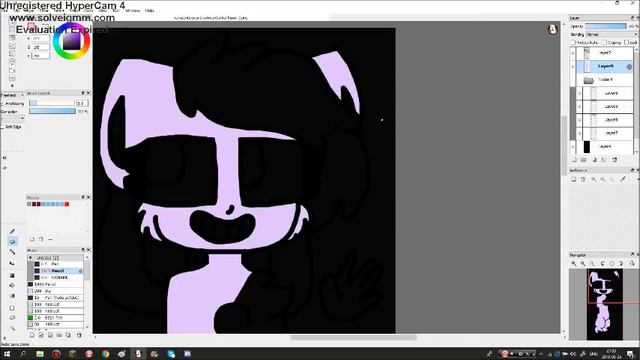Toggle the Lock checkbox in Layer panel
This screenshot has height=360, width=640.
pyautogui.click(x=627, y=42)
